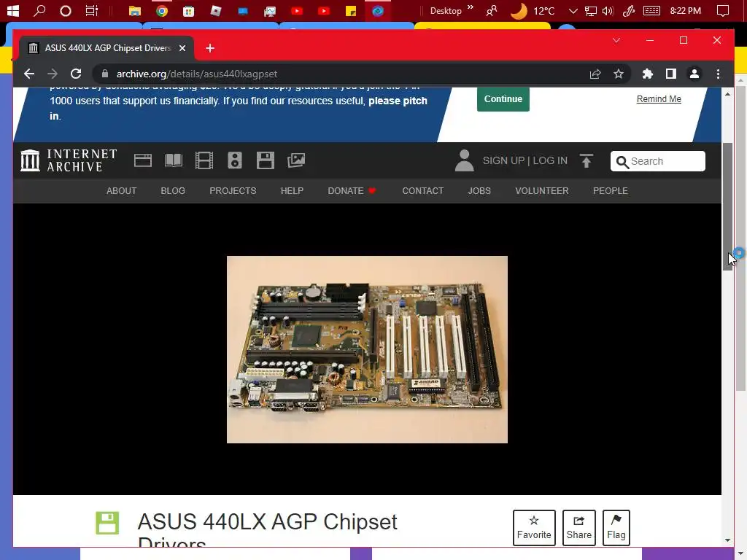Bookmark this page with the star icon
747x560 pixels.
tap(619, 74)
